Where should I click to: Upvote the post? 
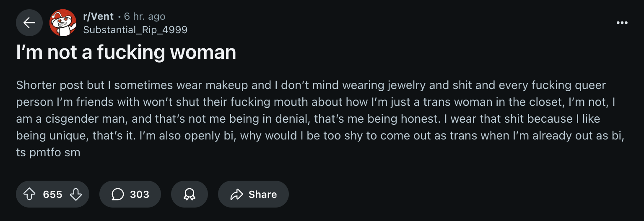pos(29,194)
